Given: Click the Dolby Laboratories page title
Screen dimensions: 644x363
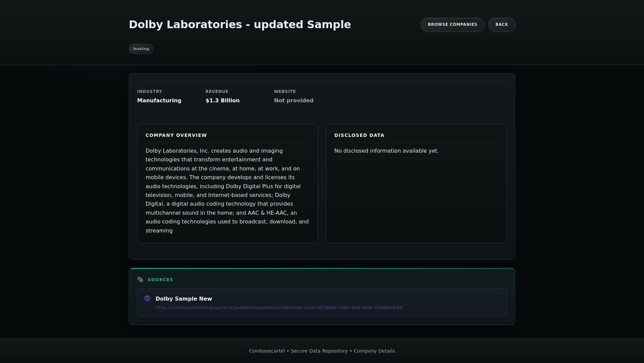Looking at the screenshot, I should (x=239, y=24).
